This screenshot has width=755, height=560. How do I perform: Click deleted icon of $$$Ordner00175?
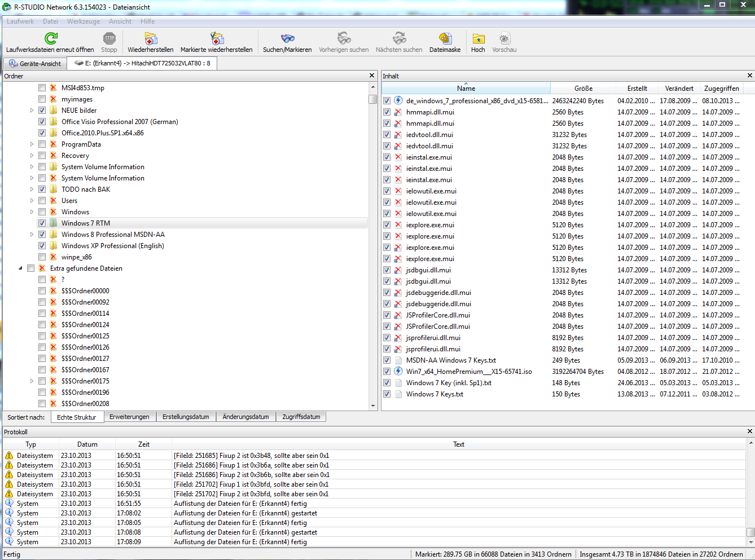(x=54, y=381)
